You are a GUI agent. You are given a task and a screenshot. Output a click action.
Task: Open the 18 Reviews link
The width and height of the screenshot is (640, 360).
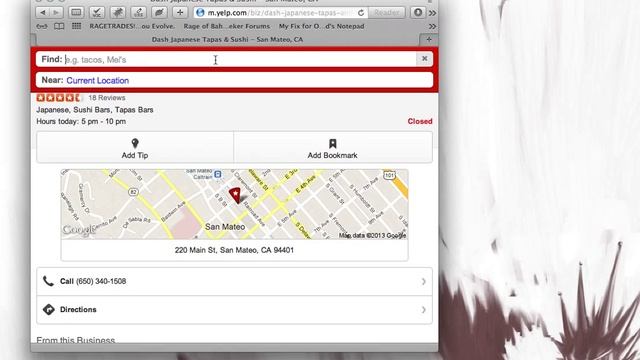tap(107, 98)
